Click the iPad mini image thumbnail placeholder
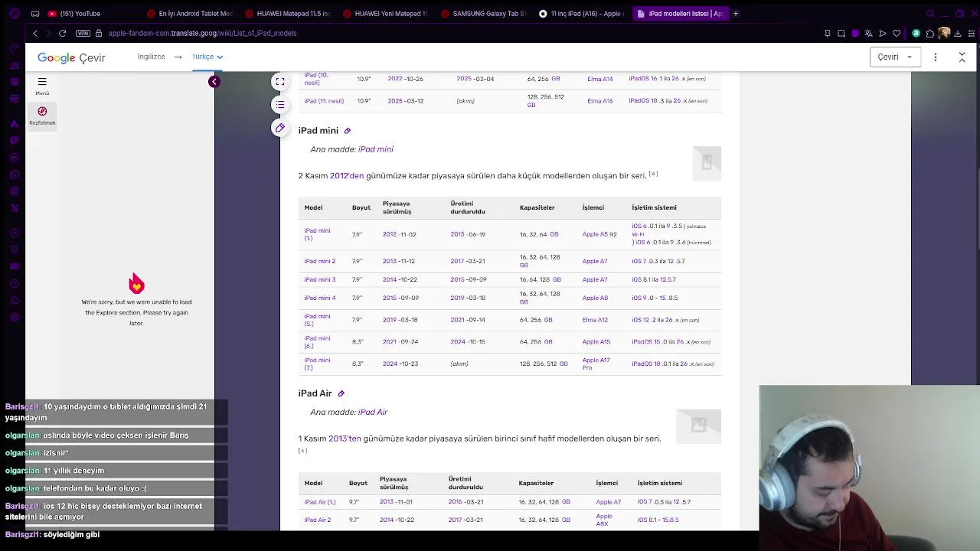The image size is (980, 551). click(x=707, y=163)
